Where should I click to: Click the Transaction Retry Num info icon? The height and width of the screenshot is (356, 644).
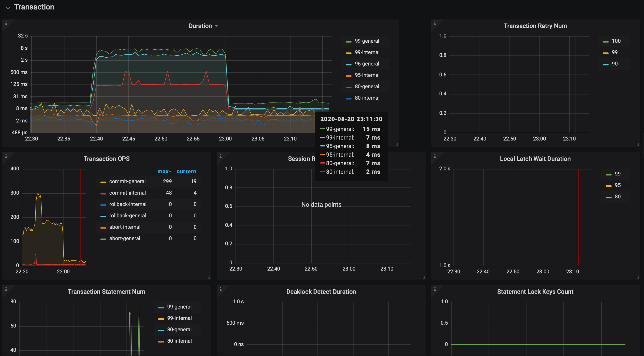pos(435,23)
